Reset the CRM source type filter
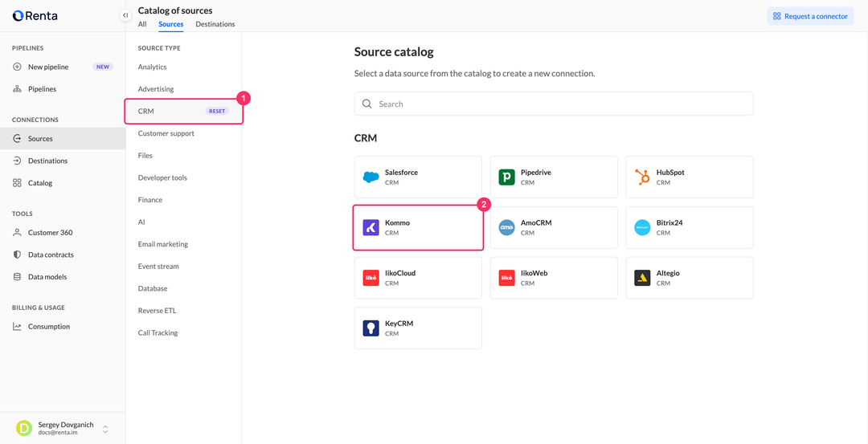Screen dimensions: 868x444 pos(217,111)
